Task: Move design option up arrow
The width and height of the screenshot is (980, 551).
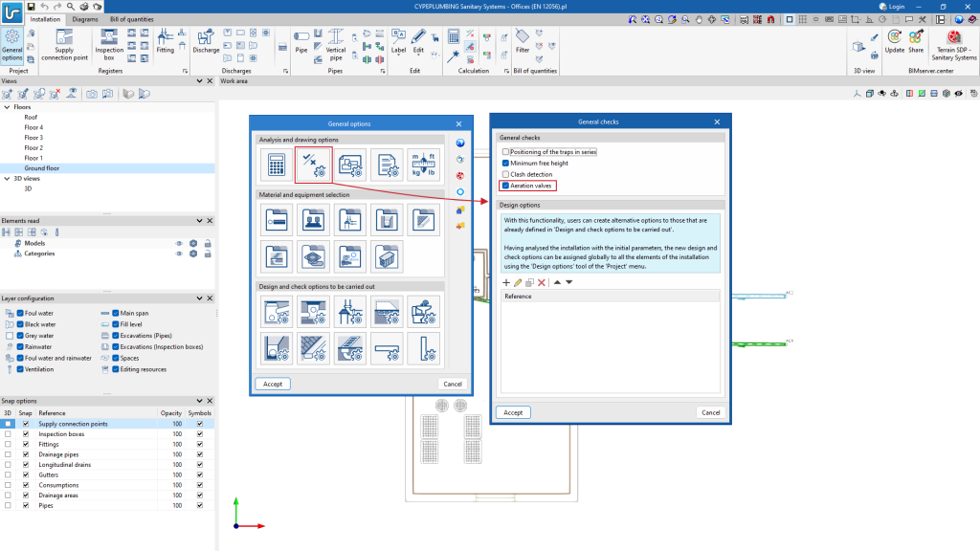Action: pyautogui.click(x=558, y=282)
